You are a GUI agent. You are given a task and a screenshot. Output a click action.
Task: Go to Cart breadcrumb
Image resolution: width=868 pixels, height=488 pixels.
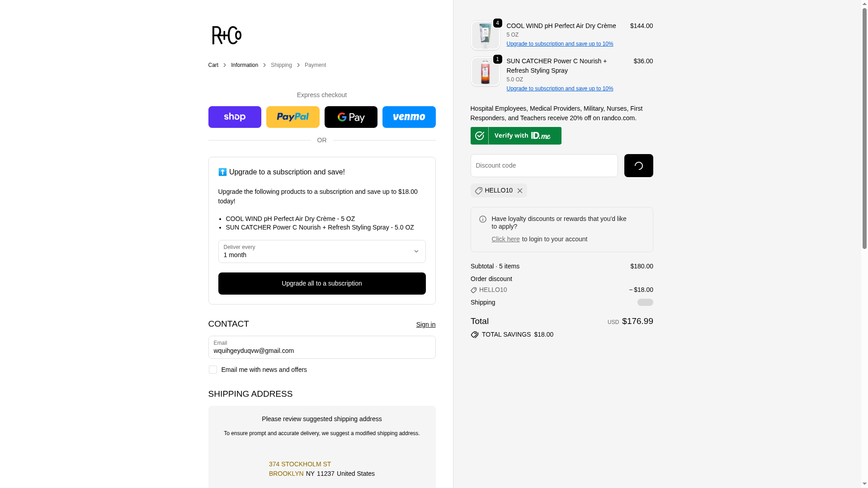click(x=213, y=65)
